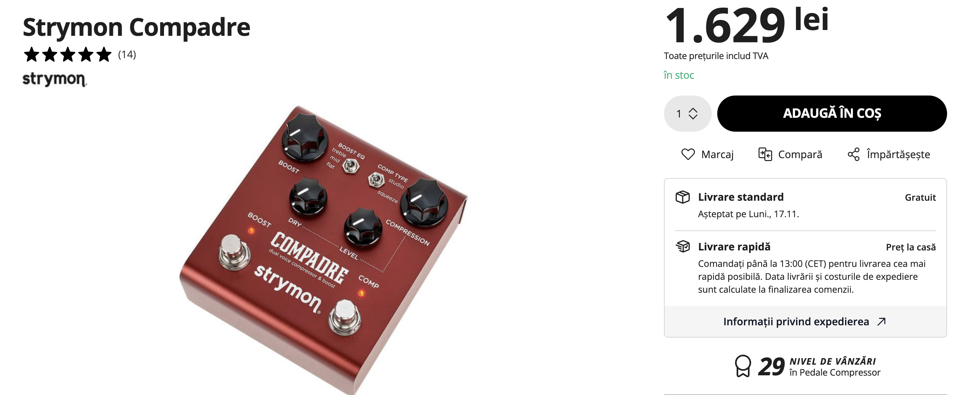Click the Compară compare icon
This screenshot has height=395, width=980.
click(x=765, y=154)
